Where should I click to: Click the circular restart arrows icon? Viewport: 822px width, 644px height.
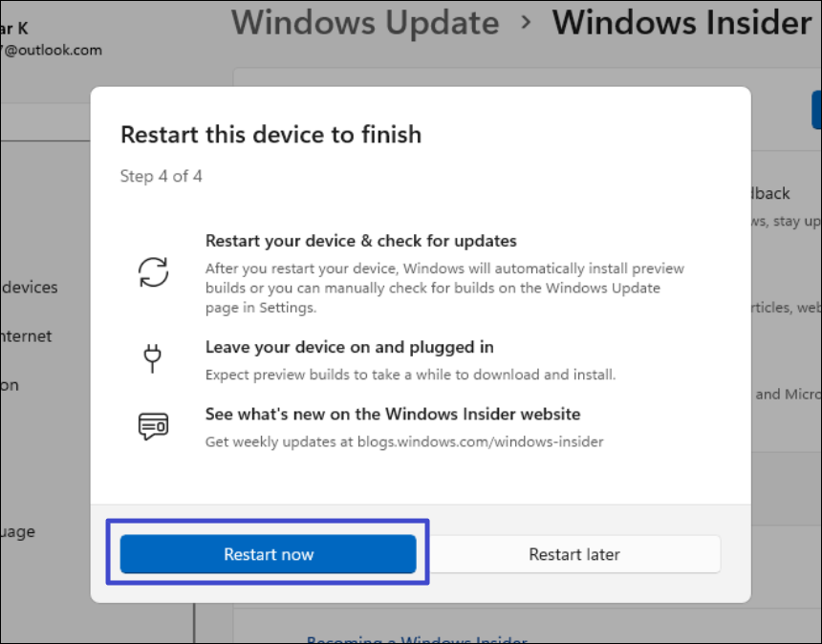click(153, 271)
